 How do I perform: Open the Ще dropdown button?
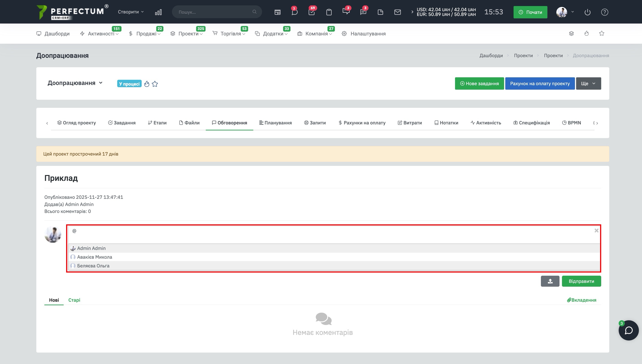click(x=588, y=84)
